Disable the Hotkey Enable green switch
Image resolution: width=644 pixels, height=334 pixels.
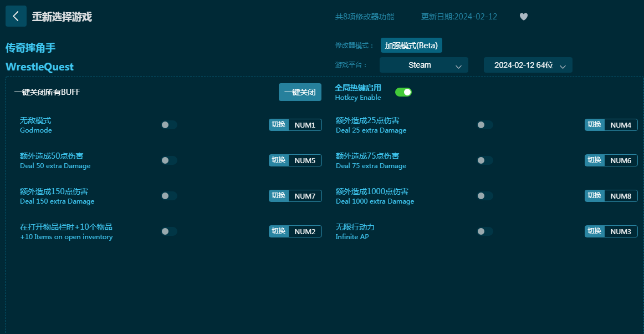tap(403, 92)
